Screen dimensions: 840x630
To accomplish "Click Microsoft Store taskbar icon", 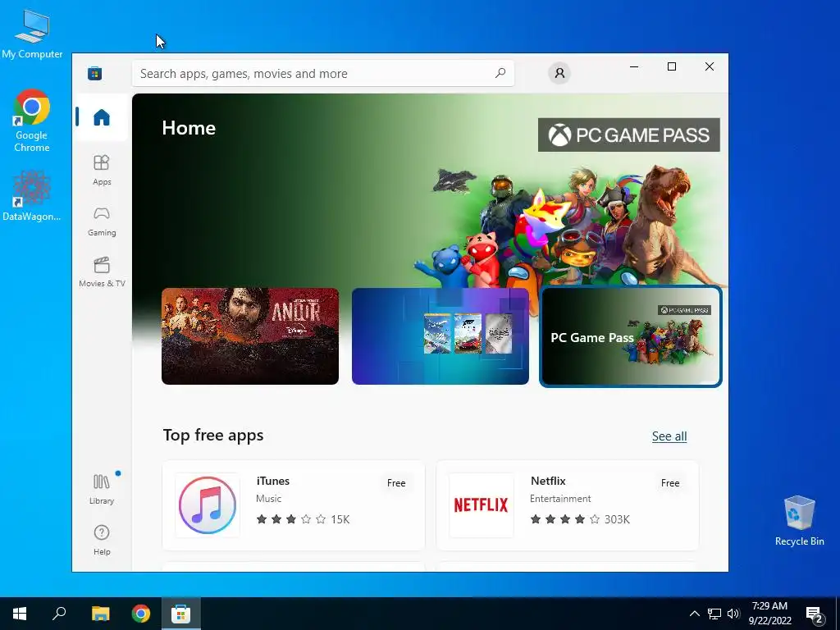I will point(181,614).
